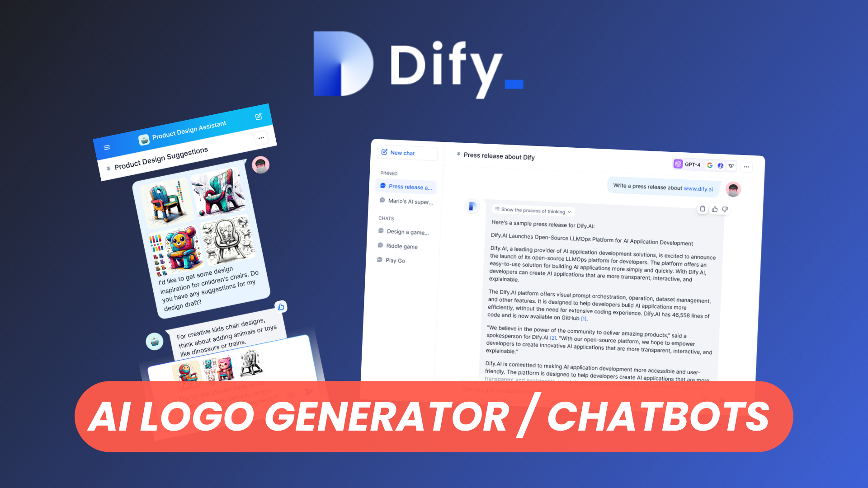This screenshot has height=488, width=868.
Task: Toggle the pinned chat visibility
Action: click(388, 173)
